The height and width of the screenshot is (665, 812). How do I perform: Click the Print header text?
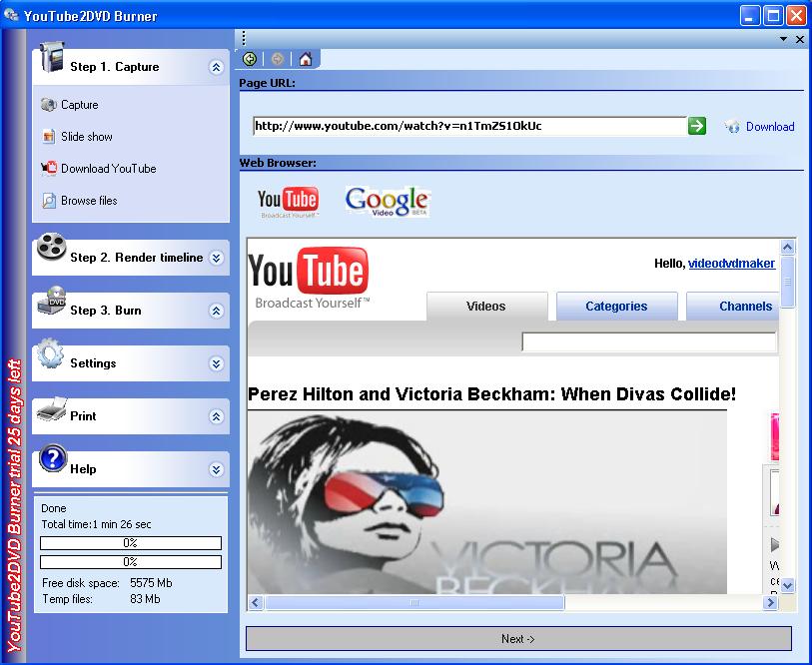click(83, 416)
